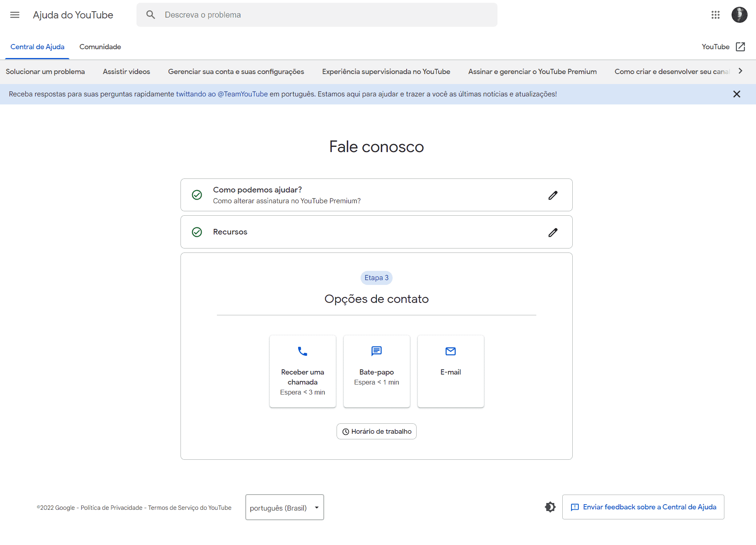The height and width of the screenshot is (545, 756).
Task: Choose the E-mail contact option
Action: click(451, 371)
